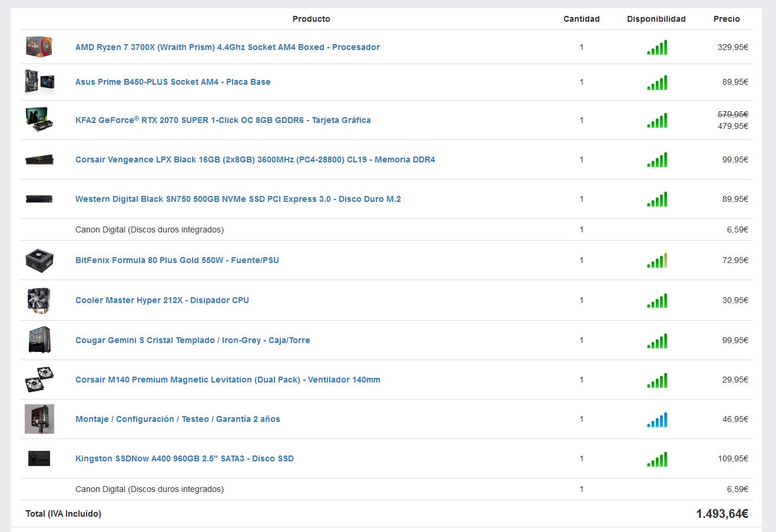
Task: Click the BitFenix Formula power supply image
Action: tap(39, 260)
